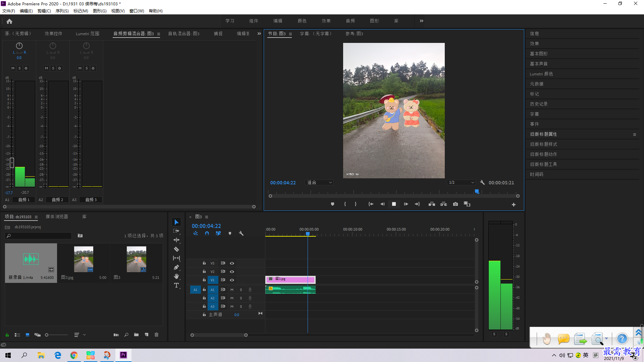Image resolution: width=644 pixels, height=362 pixels.
Task: Click Export Frame camera icon
Action: coord(455,204)
